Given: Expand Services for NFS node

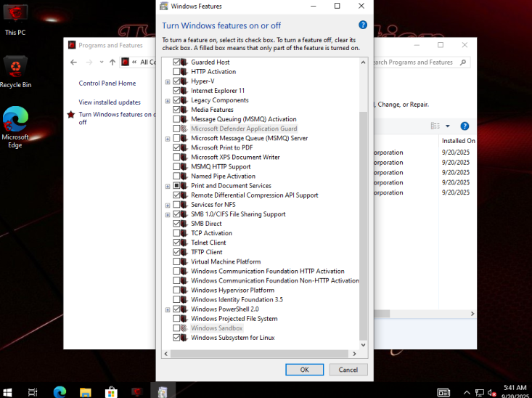Looking at the screenshot, I should coord(168,206).
